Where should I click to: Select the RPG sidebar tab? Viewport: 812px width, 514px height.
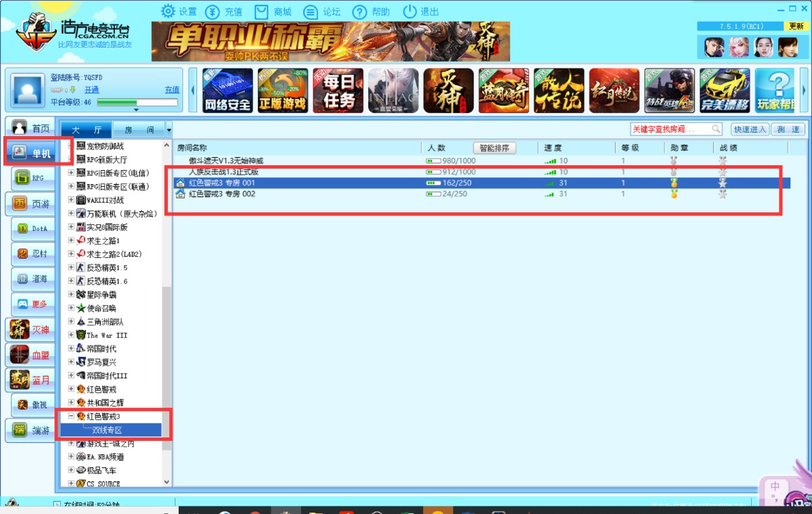click(x=33, y=178)
